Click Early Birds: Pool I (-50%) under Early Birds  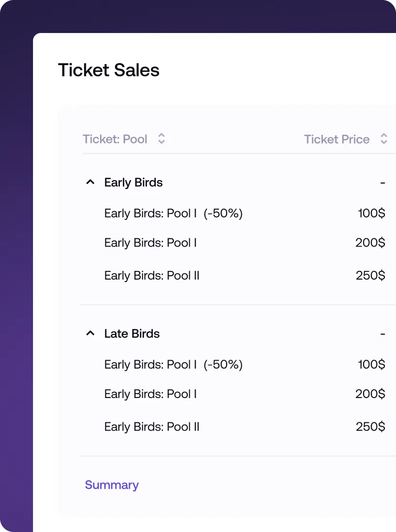coord(173,214)
